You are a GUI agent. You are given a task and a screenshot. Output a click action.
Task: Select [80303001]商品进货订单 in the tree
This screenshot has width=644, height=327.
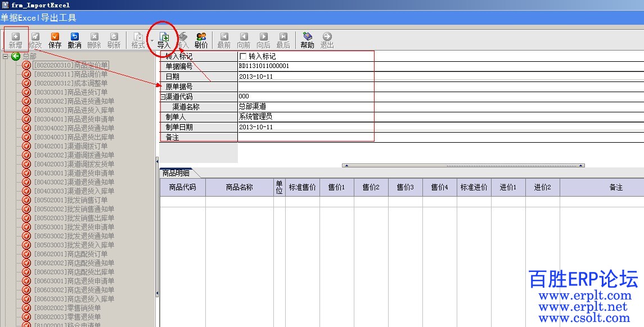point(70,92)
